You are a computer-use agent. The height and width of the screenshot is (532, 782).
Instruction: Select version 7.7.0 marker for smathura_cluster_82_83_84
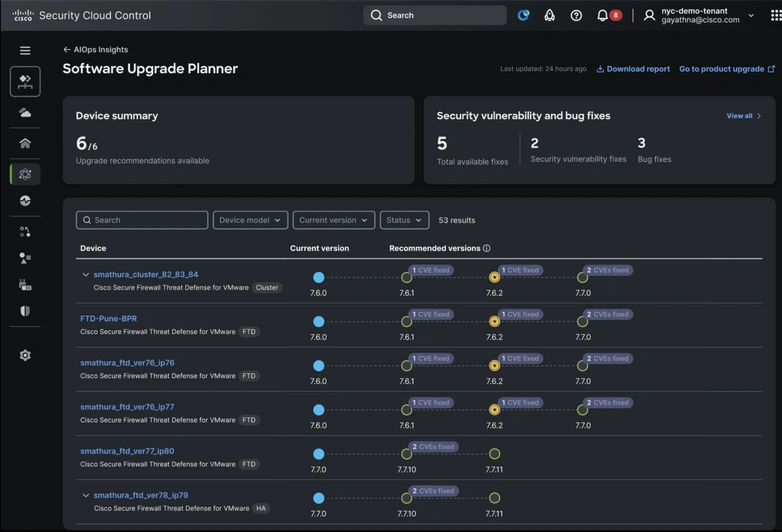pyautogui.click(x=582, y=277)
